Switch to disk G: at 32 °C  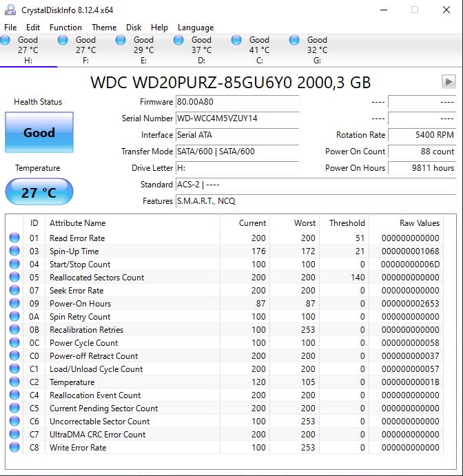pyautogui.click(x=317, y=50)
